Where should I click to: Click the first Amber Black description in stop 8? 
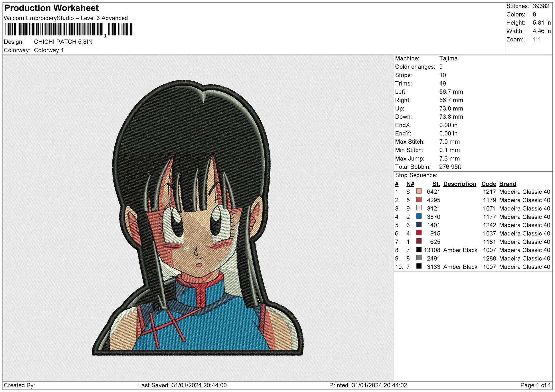(460, 250)
